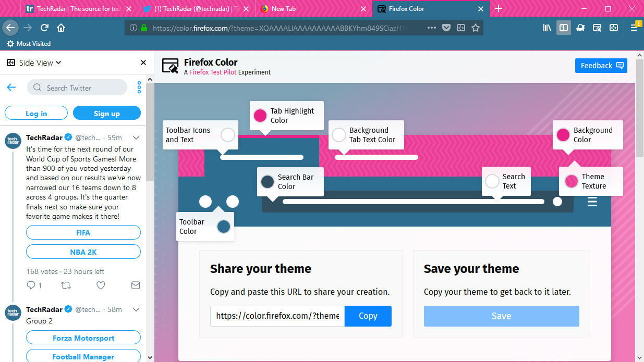Open Firefox Color toolbar extension icon
Viewport: 644px width, 362px height.
pos(597,28)
